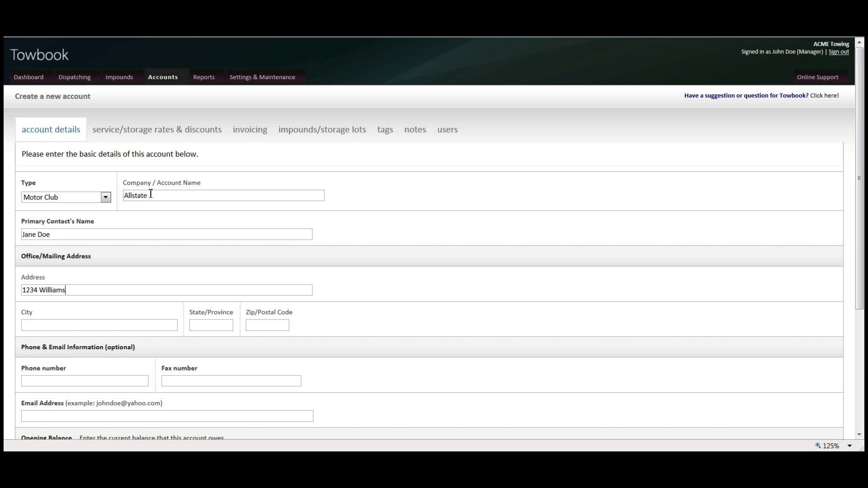This screenshot has width=868, height=488.
Task: Click the Email Address input field
Action: click(167, 416)
